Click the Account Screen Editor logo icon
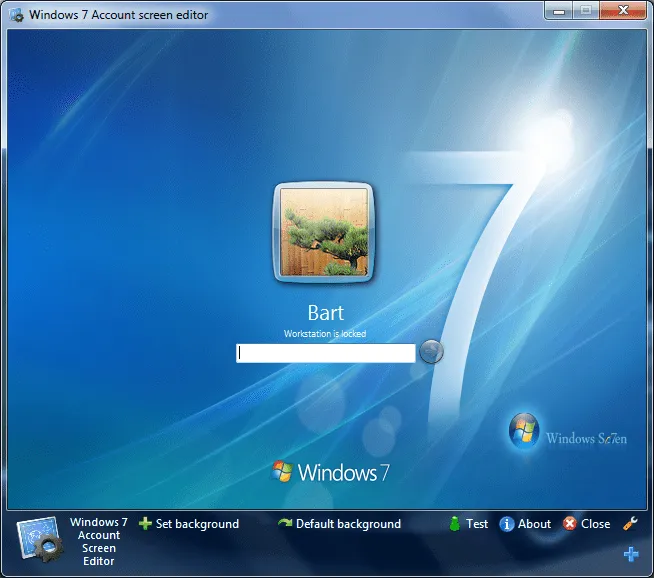654x578 pixels. pos(40,539)
